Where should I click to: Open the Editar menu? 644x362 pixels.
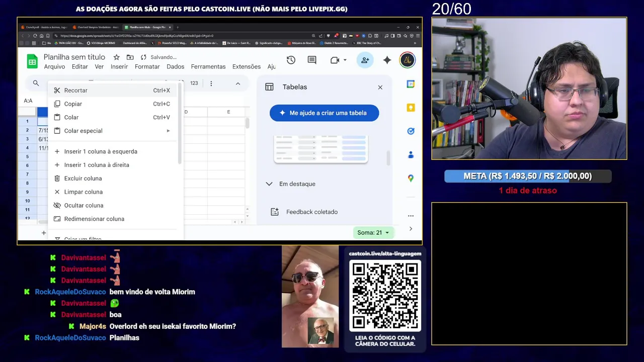(x=79, y=67)
